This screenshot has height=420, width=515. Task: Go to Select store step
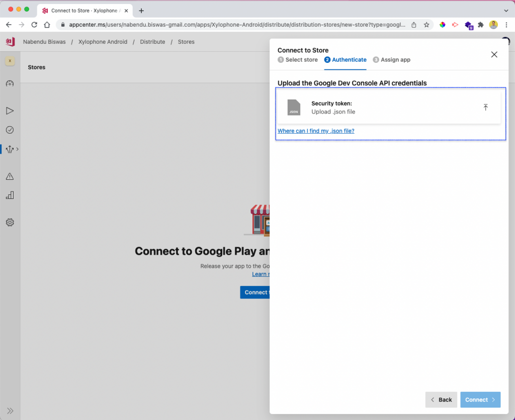tap(298, 60)
